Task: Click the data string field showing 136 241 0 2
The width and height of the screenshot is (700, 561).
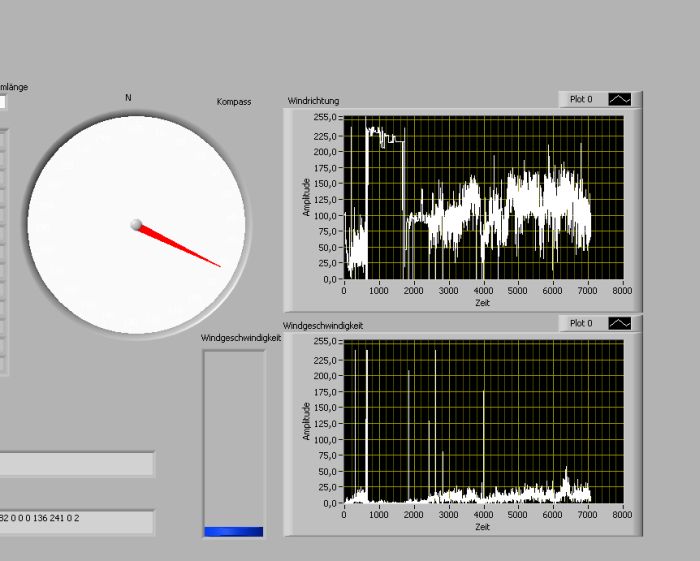Action: (77, 523)
